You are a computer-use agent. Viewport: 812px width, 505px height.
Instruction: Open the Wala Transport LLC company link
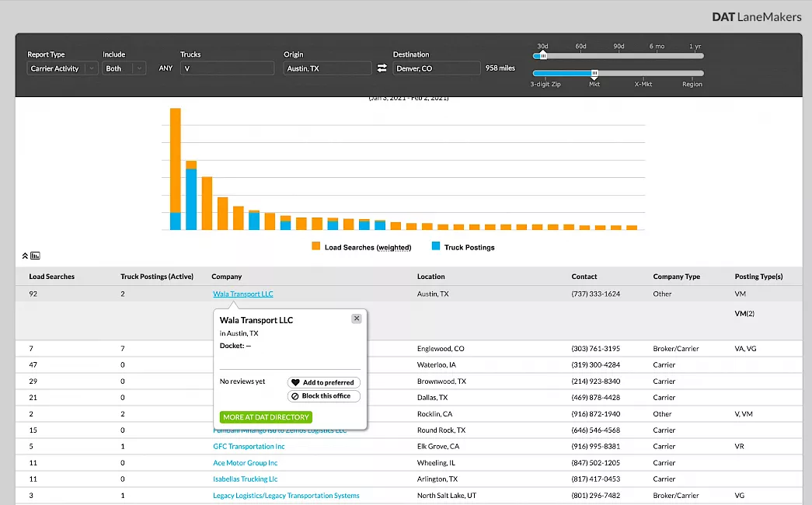(x=243, y=294)
